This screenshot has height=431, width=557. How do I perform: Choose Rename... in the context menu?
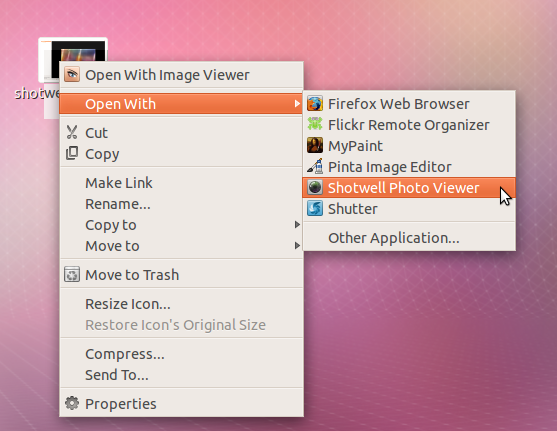tap(181, 204)
